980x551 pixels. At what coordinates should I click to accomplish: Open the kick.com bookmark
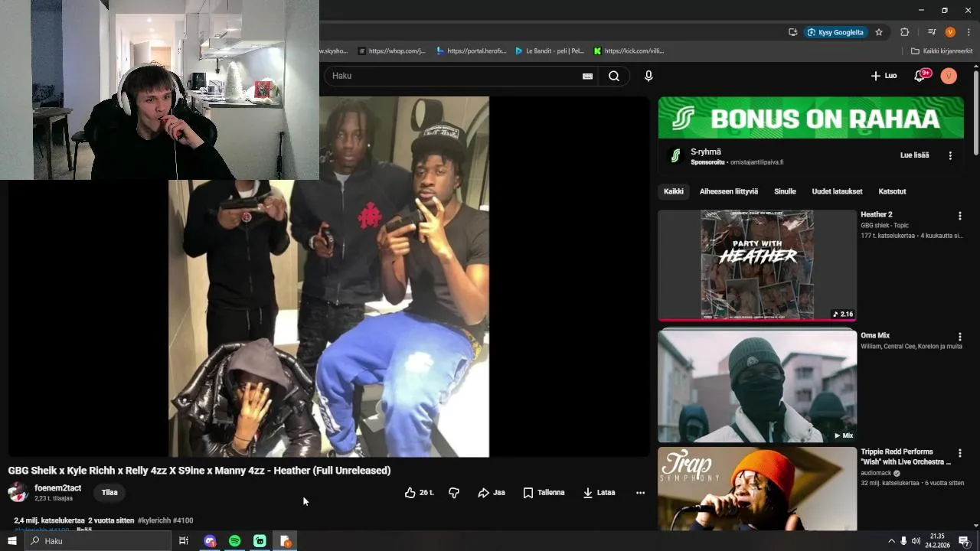click(629, 51)
